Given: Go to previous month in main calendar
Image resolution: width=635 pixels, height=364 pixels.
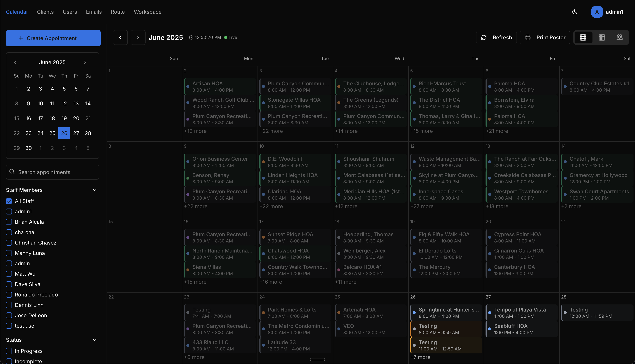Looking at the screenshot, I should click(x=120, y=37).
